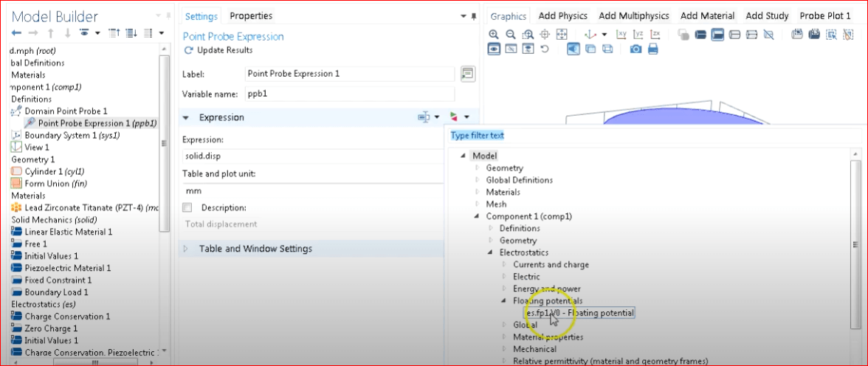Collapse the Floating potentials node
This screenshot has width=868, height=366.
[x=503, y=300]
